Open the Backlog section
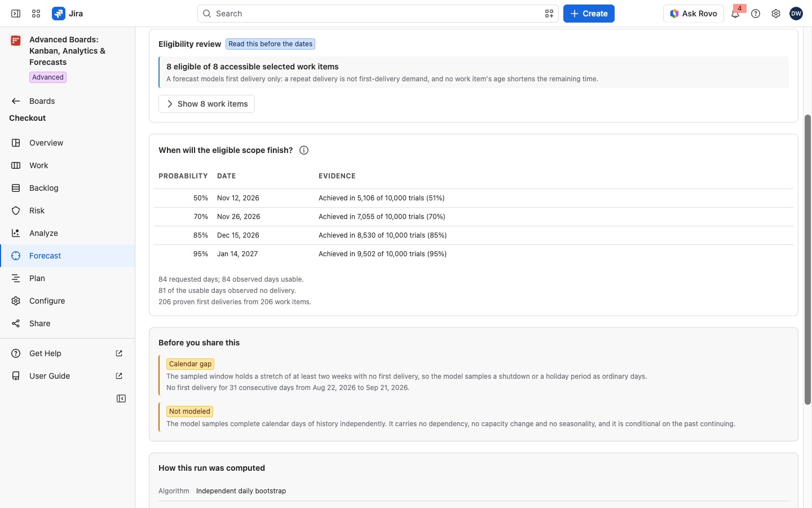The image size is (812, 508). 67,188
